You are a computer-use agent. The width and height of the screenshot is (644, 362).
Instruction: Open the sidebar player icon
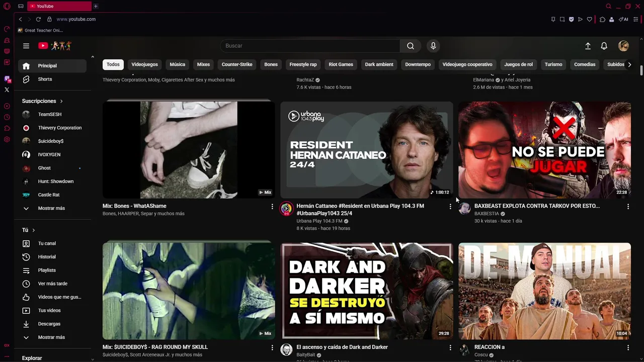click(7, 106)
